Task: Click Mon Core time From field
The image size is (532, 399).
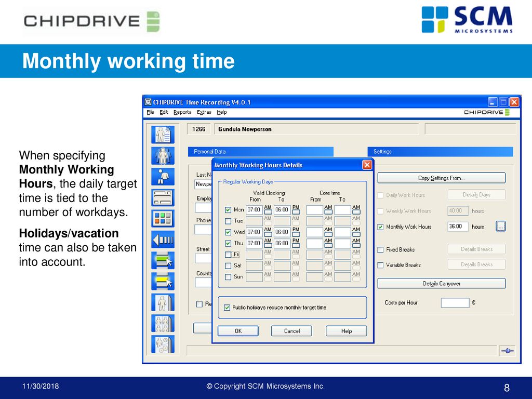Action: (x=314, y=210)
